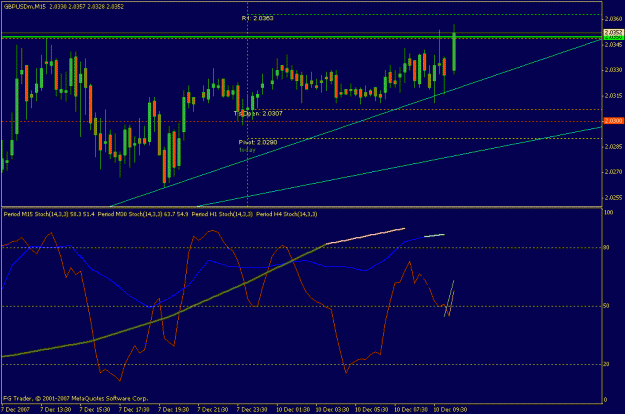
Task: Select the pink segment on the stochastic line
Action: coord(366,235)
